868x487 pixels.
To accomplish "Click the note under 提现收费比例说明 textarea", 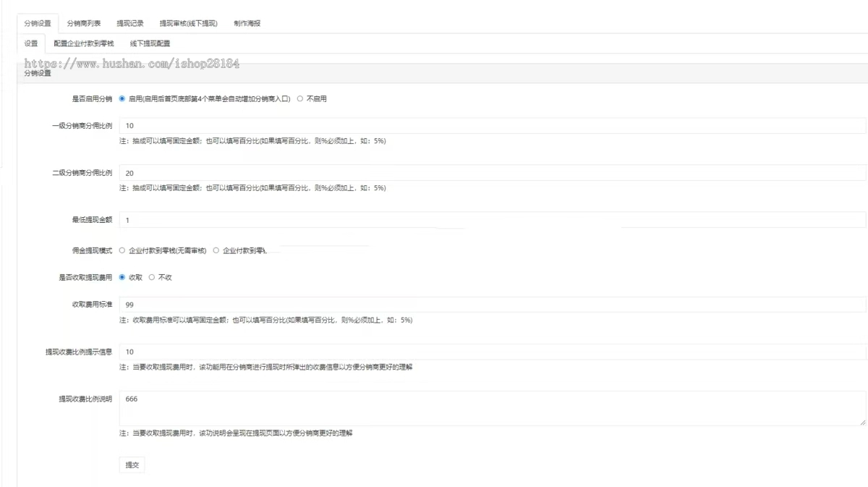I will (236, 433).
